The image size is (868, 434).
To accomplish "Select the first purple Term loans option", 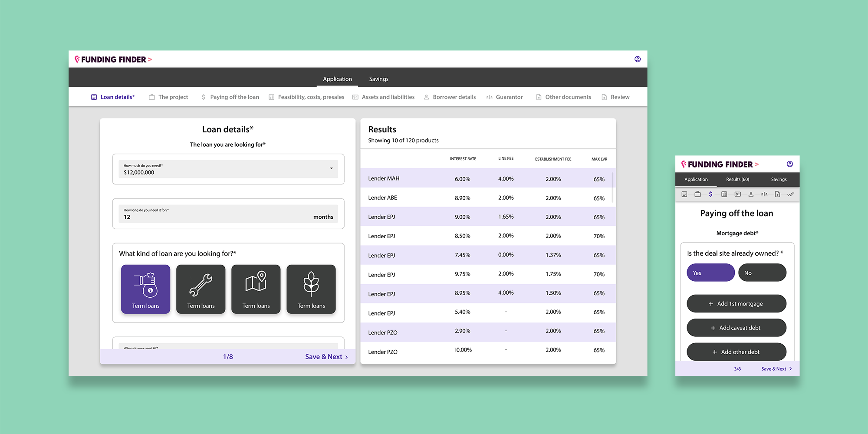I will point(145,289).
